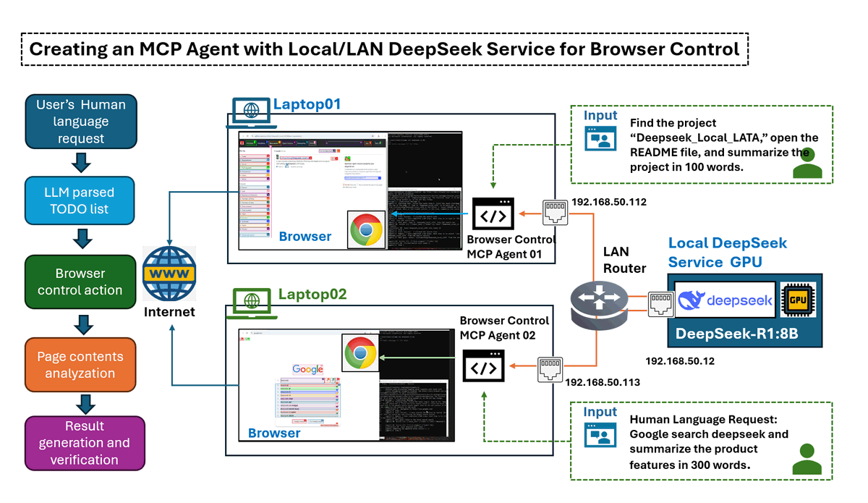The width and height of the screenshot is (868, 503).
Task: Select the MCP Agent 02 code window icon
Action: coord(483,368)
